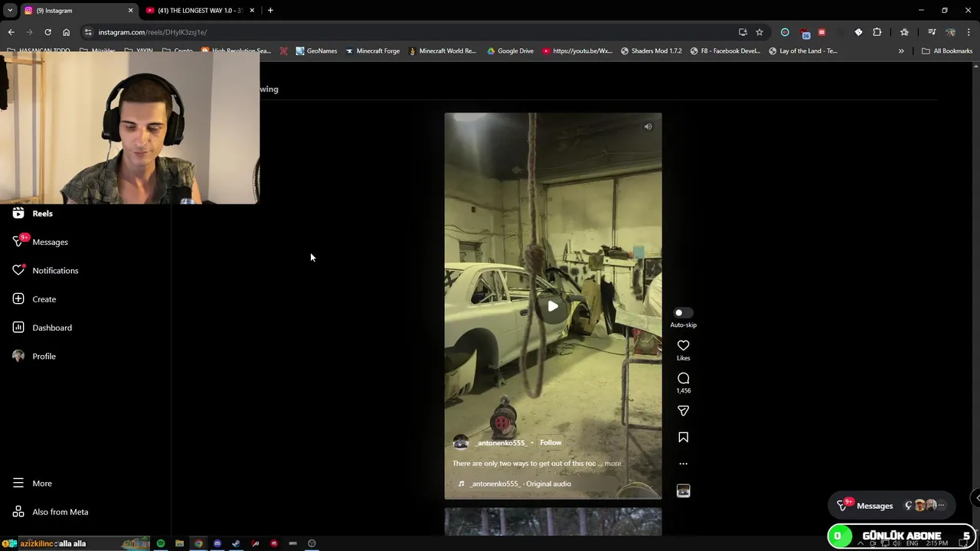This screenshot has height=551, width=980.
Task: Open Notifications with the heart icon
Action: [x=46, y=270]
